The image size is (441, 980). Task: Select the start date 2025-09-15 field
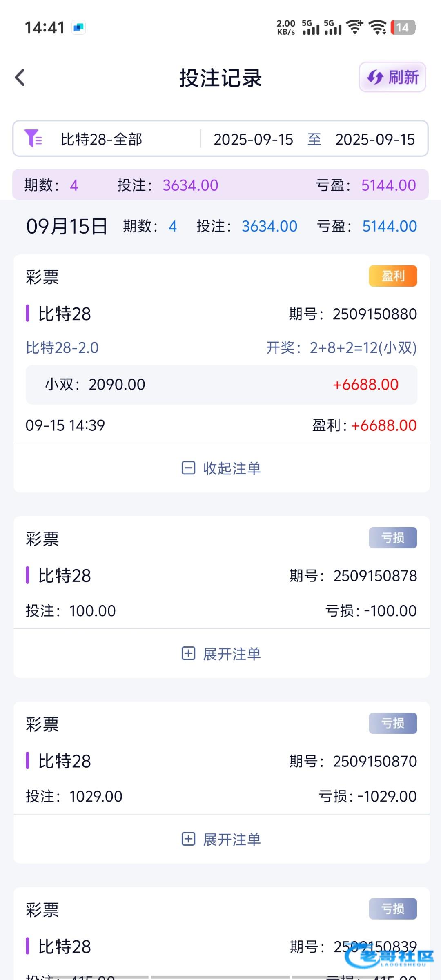253,139
